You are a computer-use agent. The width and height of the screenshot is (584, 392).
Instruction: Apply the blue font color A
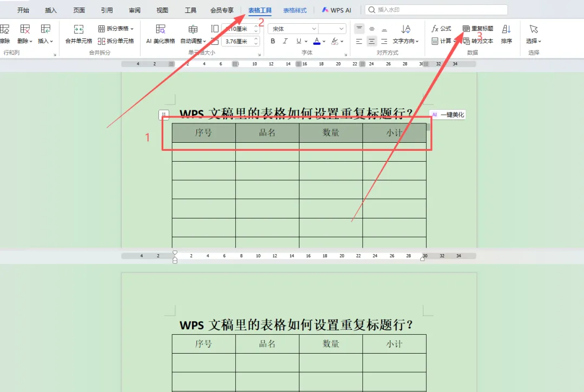[x=316, y=41]
